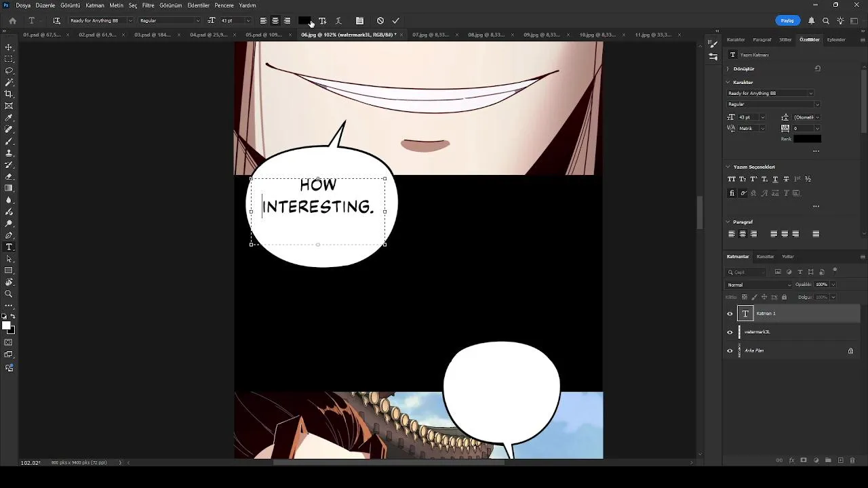
Task: Click the foreground color swatch in toolbox
Action: 6,326
